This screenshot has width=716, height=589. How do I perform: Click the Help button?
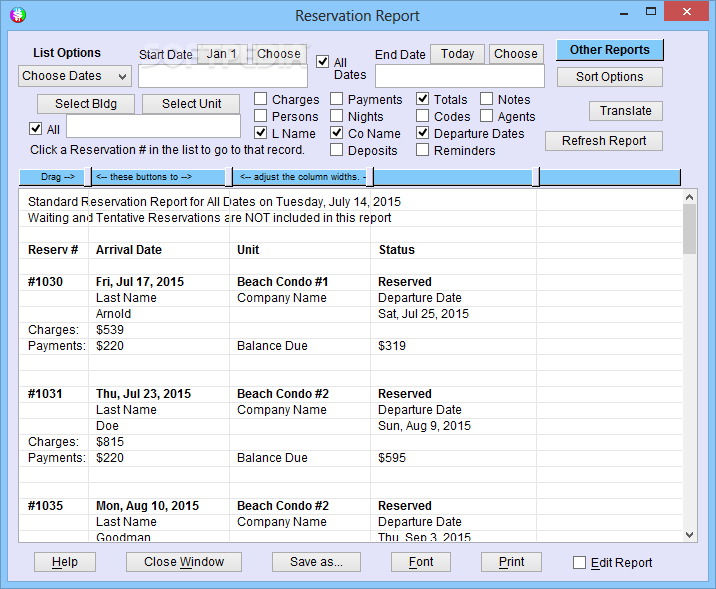pos(65,562)
